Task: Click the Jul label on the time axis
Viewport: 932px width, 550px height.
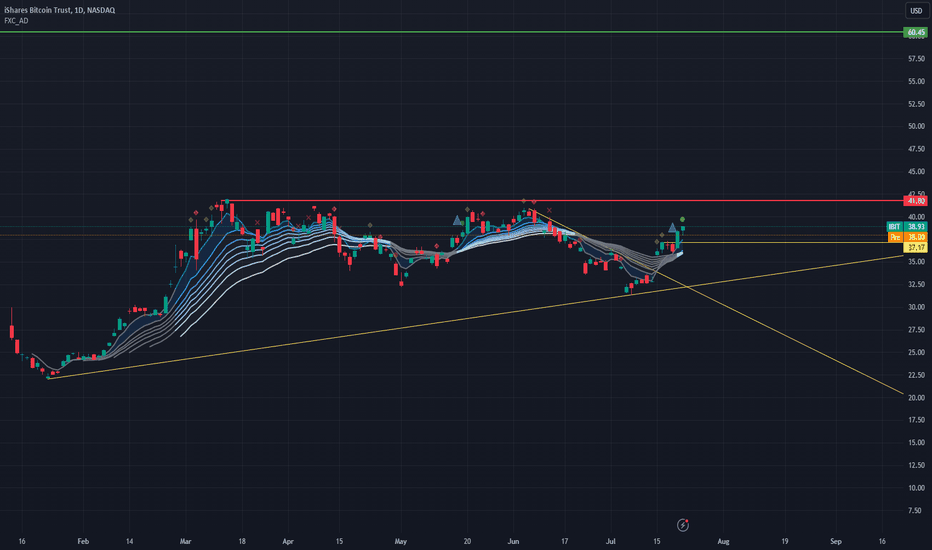Action: (x=610, y=542)
